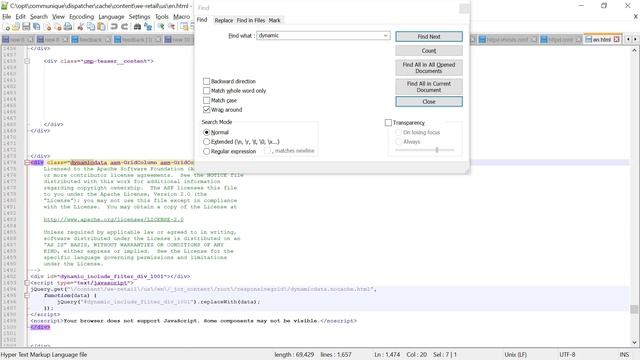Click Find All in All Opened Documents
640x360 pixels.
(x=429, y=68)
